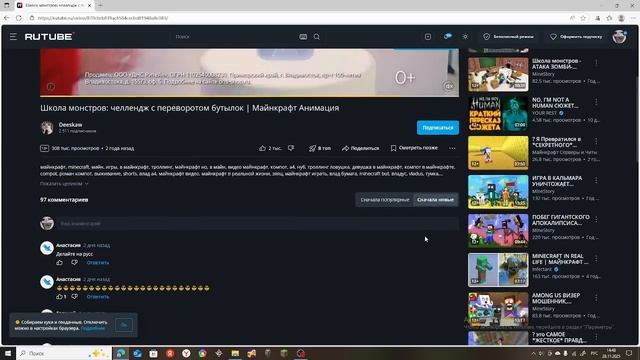
Task: Go back in the browser
Action: [7, 18]
